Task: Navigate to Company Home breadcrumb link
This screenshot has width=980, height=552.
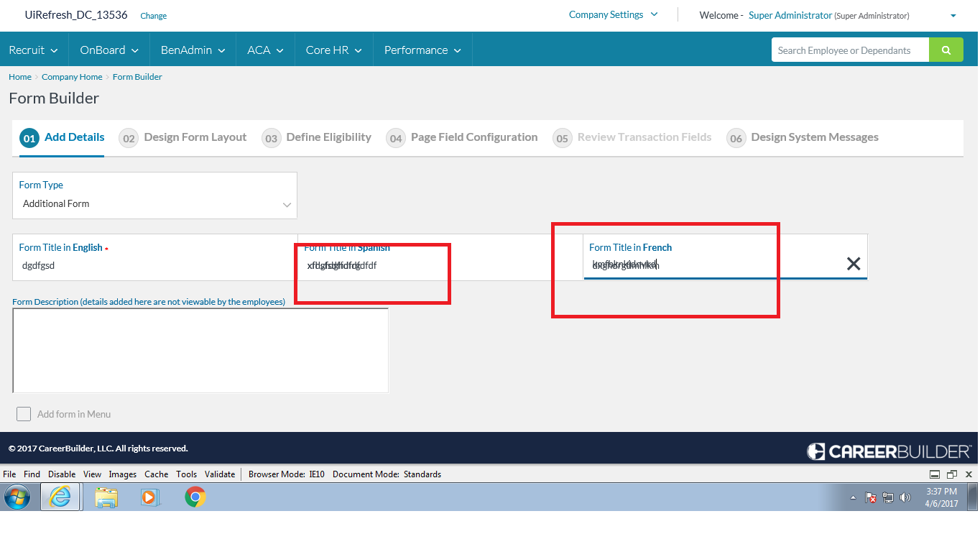Action: point(72,77)
